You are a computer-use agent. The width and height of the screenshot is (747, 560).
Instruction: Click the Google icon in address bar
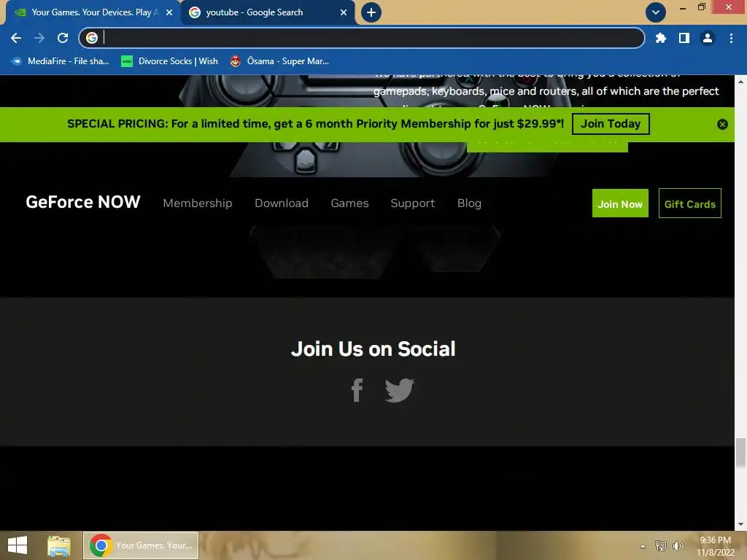pos(92,38)
